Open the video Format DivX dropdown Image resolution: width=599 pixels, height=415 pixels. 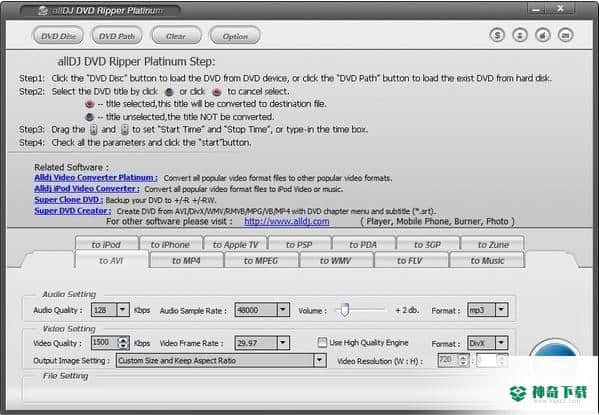501,342
